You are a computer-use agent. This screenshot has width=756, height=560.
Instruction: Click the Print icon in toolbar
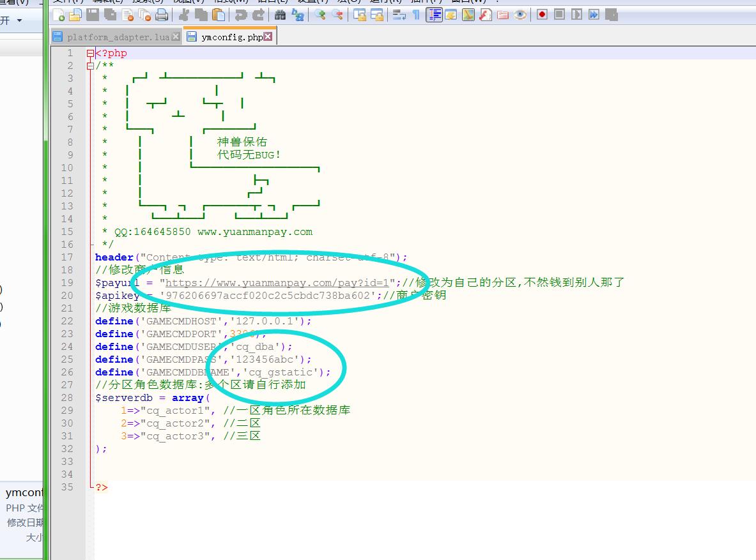pos(162,15)
